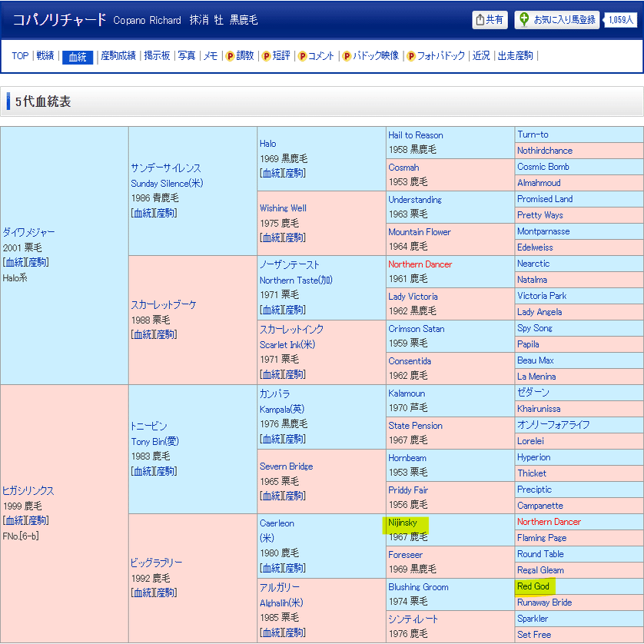Open Northern Taste(加) link
The width and height of the screenshot is (644, 644).
296,280
